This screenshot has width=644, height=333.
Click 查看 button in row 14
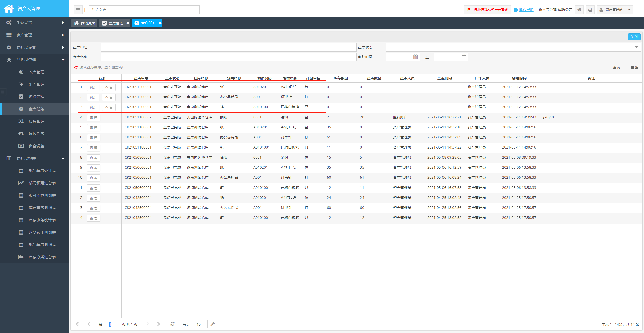click(94, 218)
